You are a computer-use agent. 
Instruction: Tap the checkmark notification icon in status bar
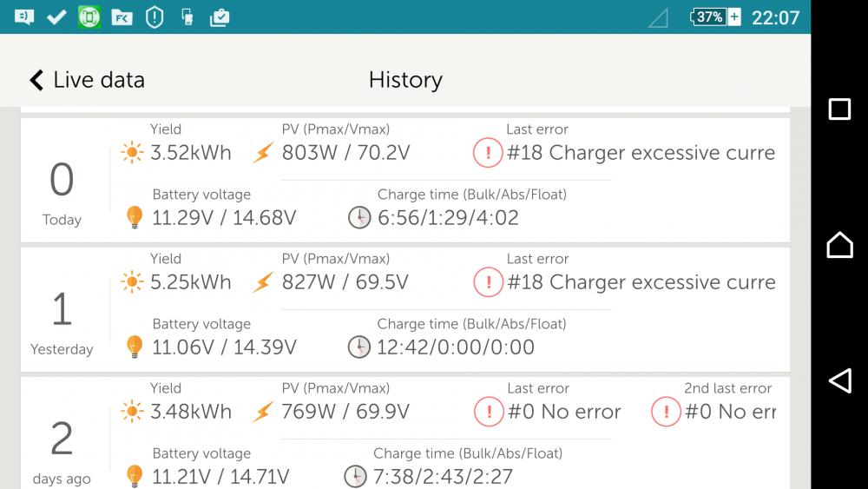pos(56,17)
